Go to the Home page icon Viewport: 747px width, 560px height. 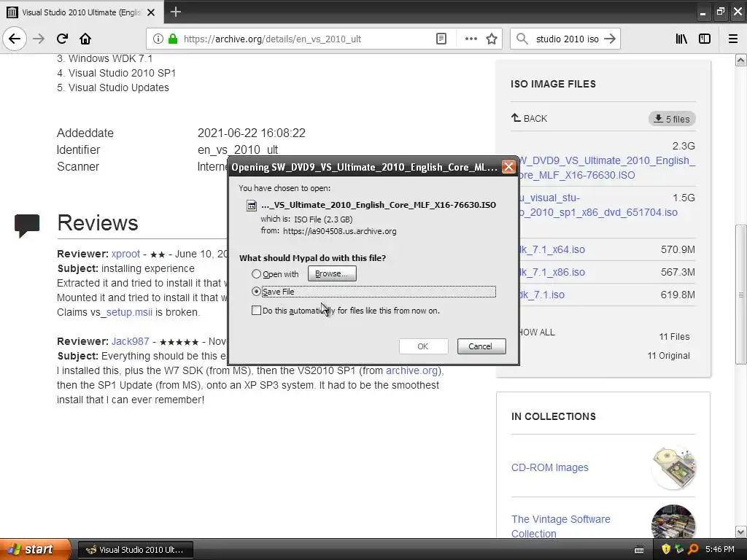click(x=85, y=39)
